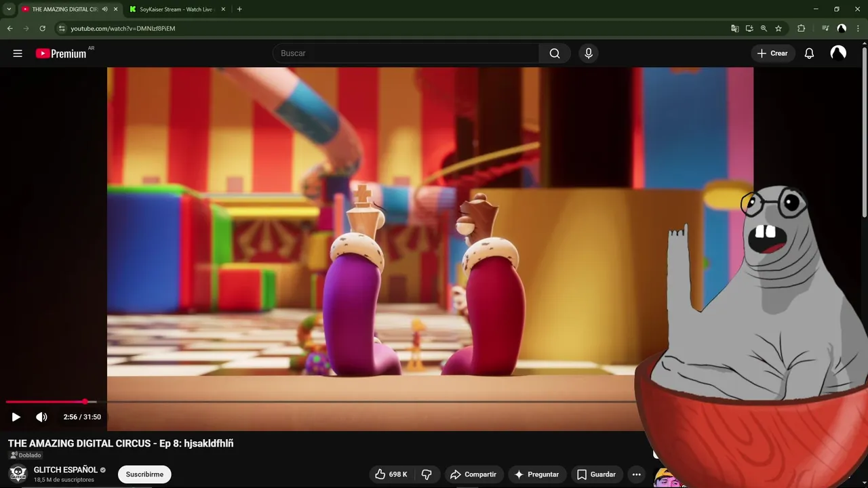Open the Preguntar AI assistant
The width and height of the screenshot is (868, 488).
[x=536, y=474]
